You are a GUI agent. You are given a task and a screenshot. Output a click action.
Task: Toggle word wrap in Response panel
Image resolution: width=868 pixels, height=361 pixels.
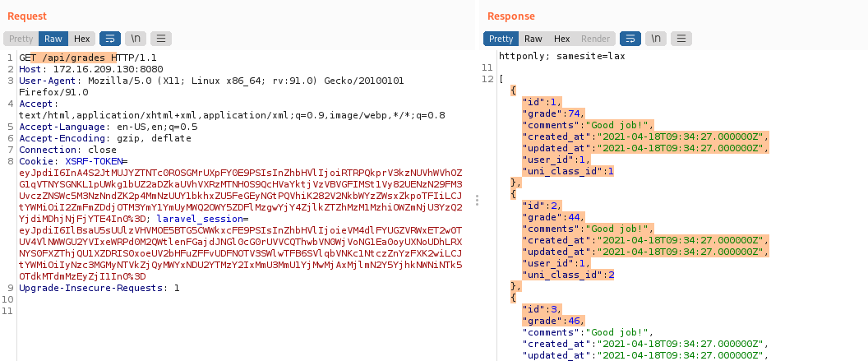click(x=630, y=38)
